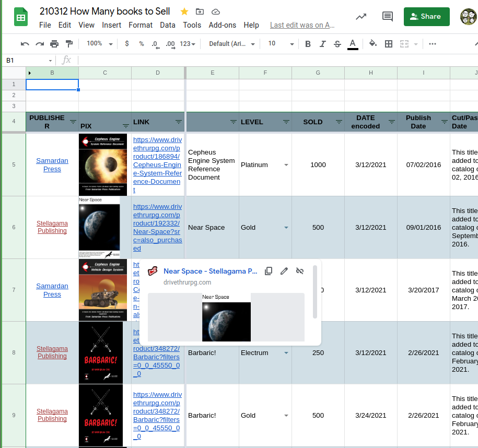Toggle italic formatting

[x=322, y=44]
